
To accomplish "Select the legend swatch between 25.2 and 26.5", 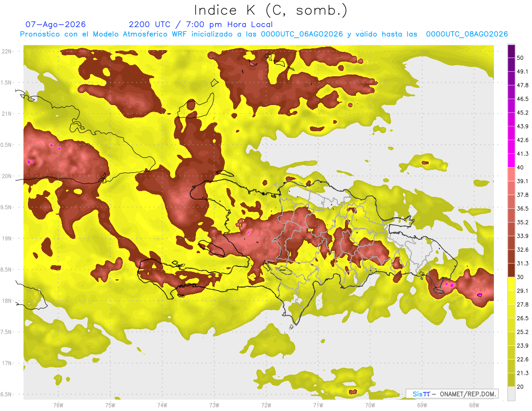I will tap(511, 325).
